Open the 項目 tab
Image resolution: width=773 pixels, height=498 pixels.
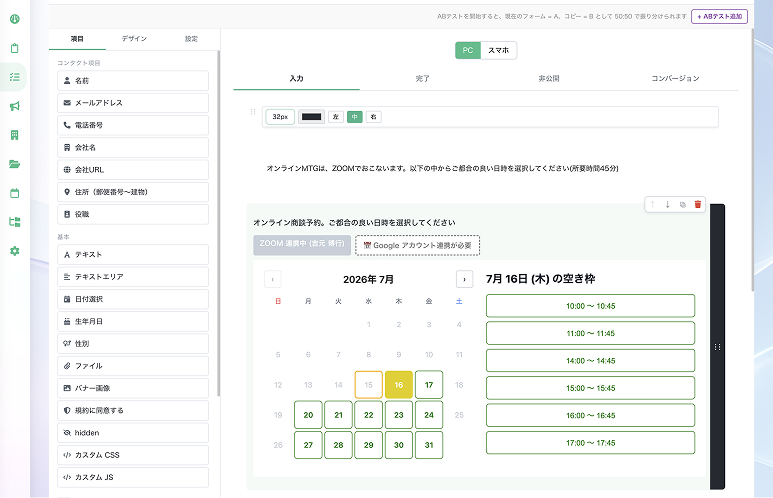77,39
